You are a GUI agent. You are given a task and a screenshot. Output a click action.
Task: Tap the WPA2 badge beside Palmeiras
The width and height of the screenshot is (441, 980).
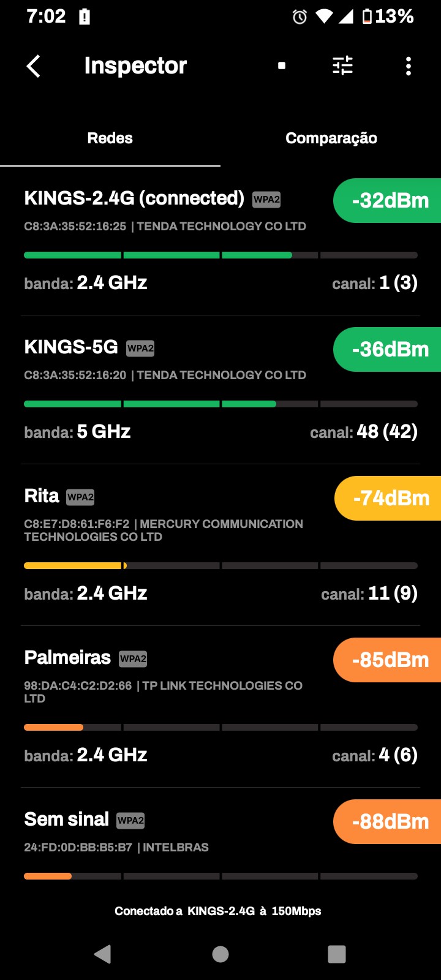133,659
